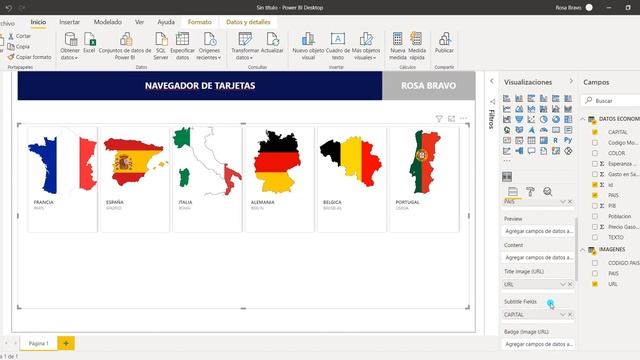This screenshot has width=640, height=360.
Task: Click the visual header filter icon
Action: [439, 119]
